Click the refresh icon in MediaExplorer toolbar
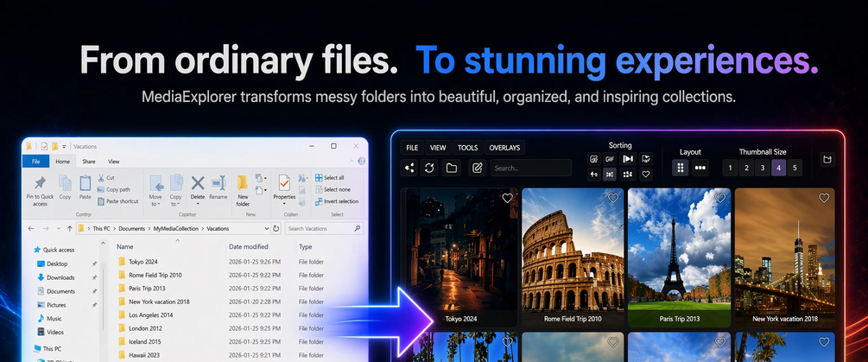Screen dimensions: 868x362 click(429, 168)
